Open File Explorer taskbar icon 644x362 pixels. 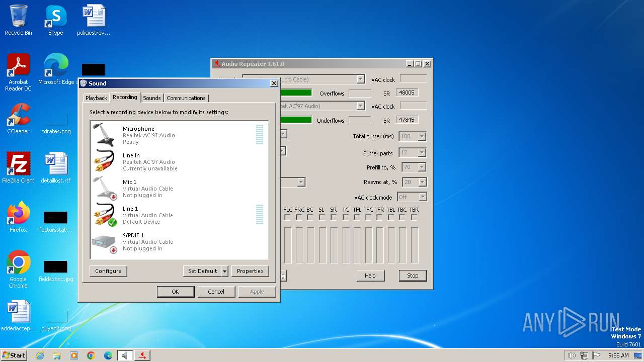(57, 355)
